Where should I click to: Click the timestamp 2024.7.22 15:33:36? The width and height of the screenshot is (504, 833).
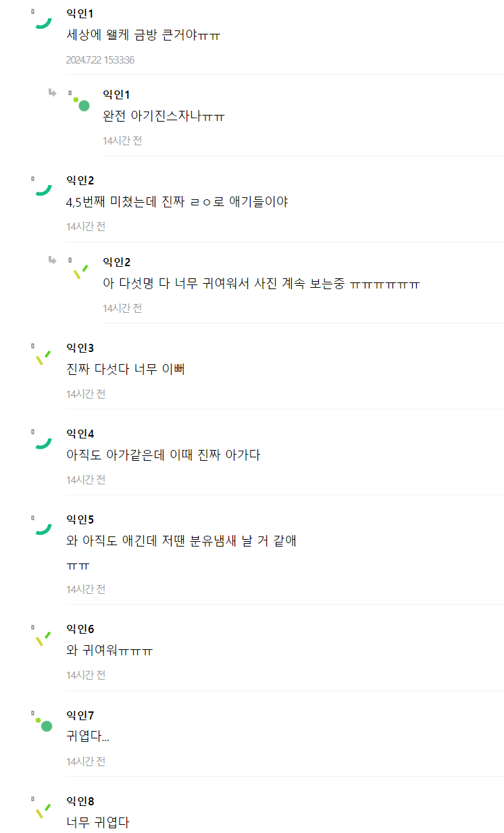click(100, 59)
